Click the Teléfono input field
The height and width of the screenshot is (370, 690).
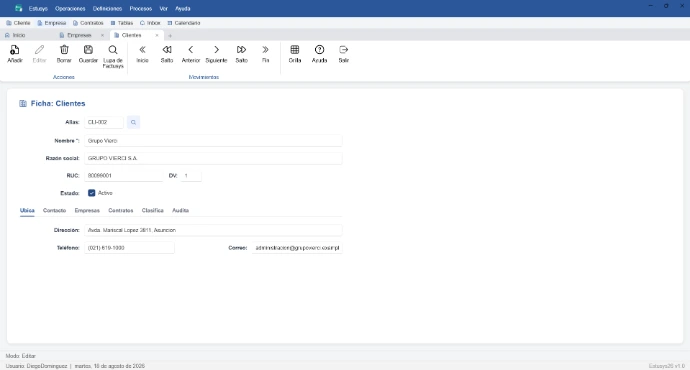pyautogui.click(x=129, y=248)
